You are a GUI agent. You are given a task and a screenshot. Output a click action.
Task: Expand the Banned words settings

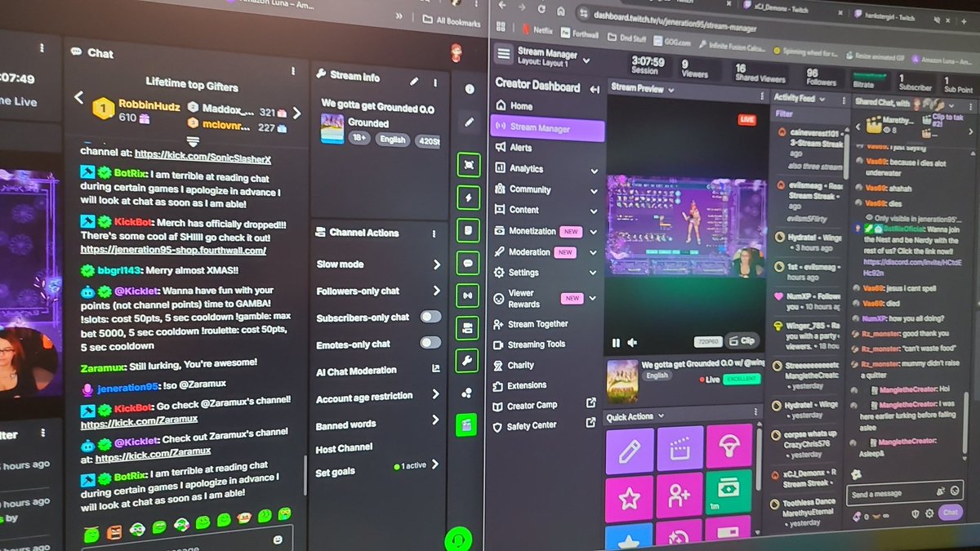tap(436, 421)
